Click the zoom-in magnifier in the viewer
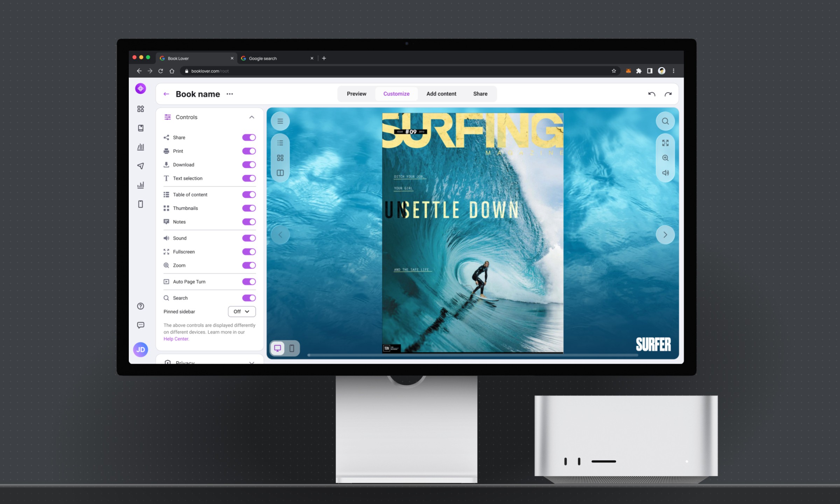 665,158
